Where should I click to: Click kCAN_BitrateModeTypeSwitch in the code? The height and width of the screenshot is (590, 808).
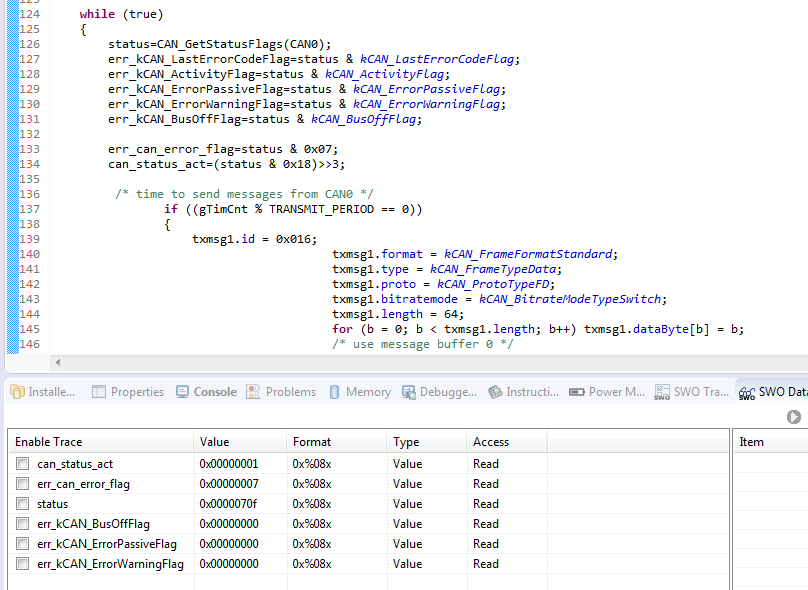(570, 299)
